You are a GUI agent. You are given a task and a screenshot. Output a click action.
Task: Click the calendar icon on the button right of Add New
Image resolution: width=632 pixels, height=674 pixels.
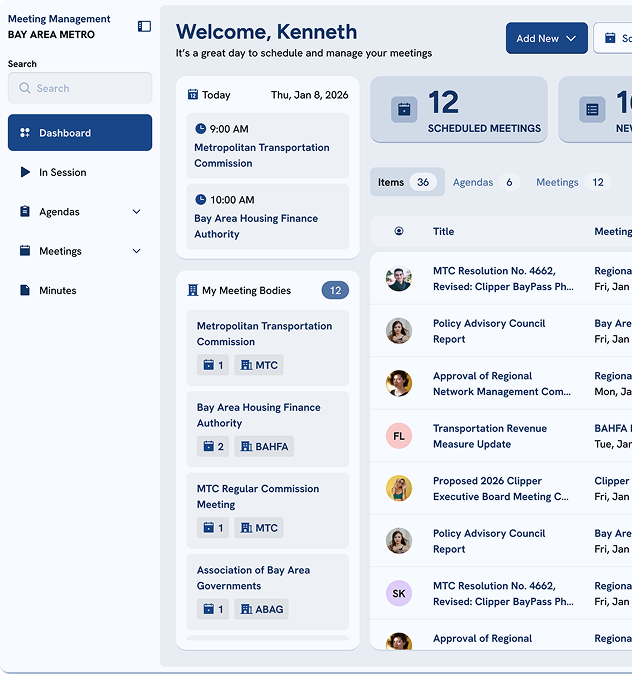tap(610, 38)
